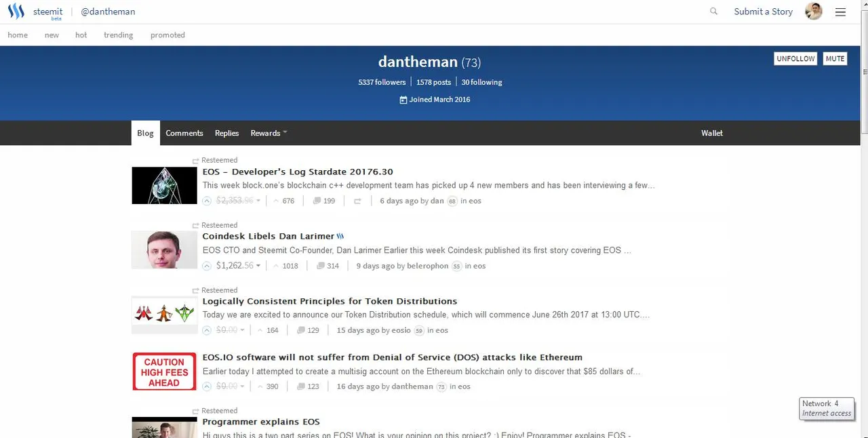
Task: Go to the hot posts feed
Action: click(81, 35)
